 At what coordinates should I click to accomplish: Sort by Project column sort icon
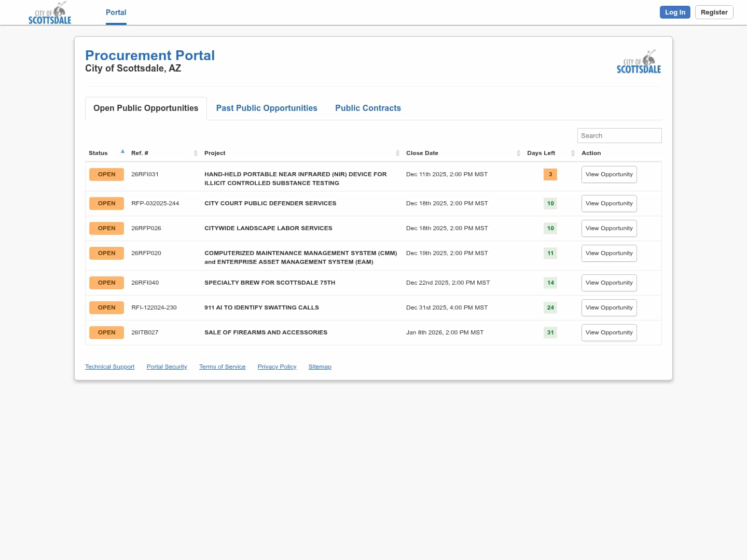point(397,153)
